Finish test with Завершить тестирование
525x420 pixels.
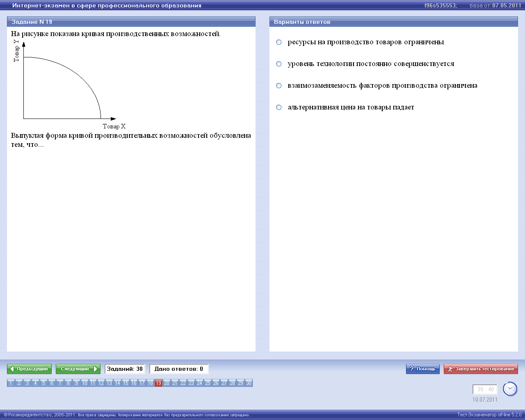pyautogui.click(x=481, y=369)
